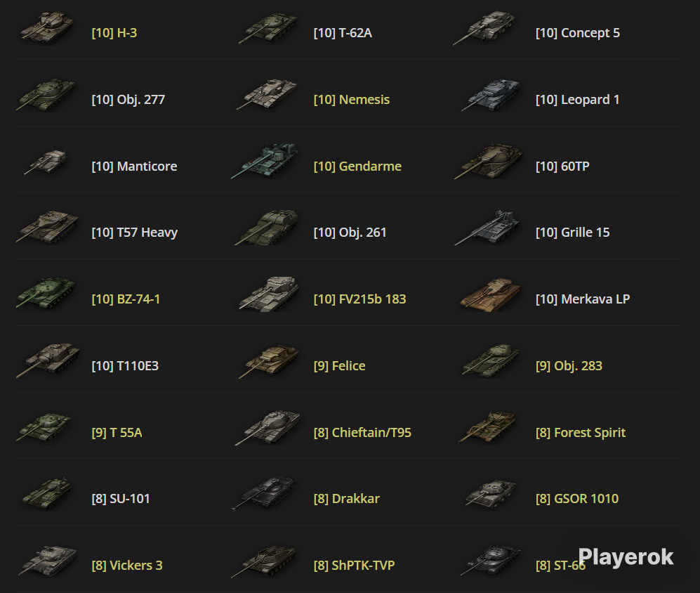Pick the Grille 15 tank icon
Screen dimensions: 700x593
point(487,228)
